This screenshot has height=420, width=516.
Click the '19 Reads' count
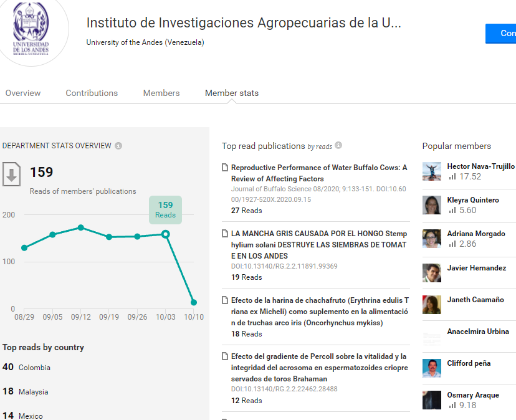pyautogui.click(x=247, y=277)
